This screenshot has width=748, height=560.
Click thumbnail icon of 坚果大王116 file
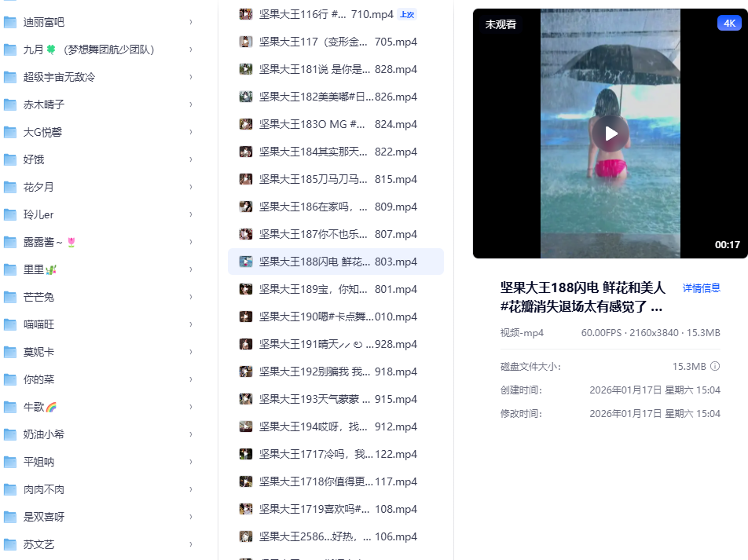(x=246, y=14)
